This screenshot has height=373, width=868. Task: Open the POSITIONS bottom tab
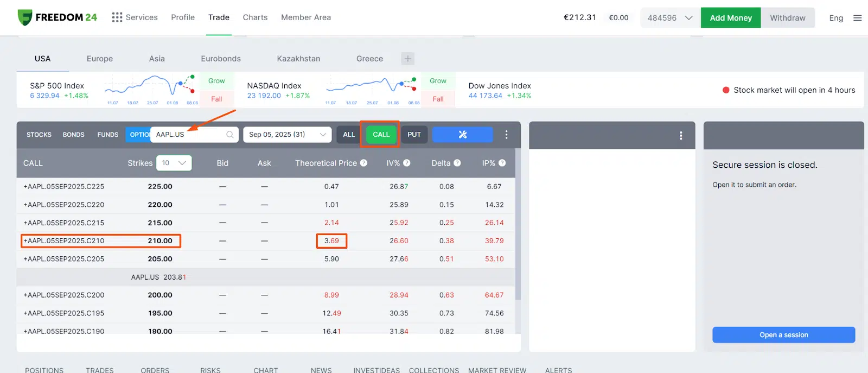[x=44, y=370]
